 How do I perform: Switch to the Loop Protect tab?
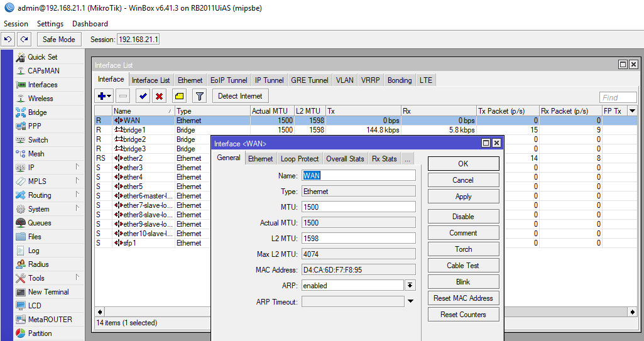[300, 159]
